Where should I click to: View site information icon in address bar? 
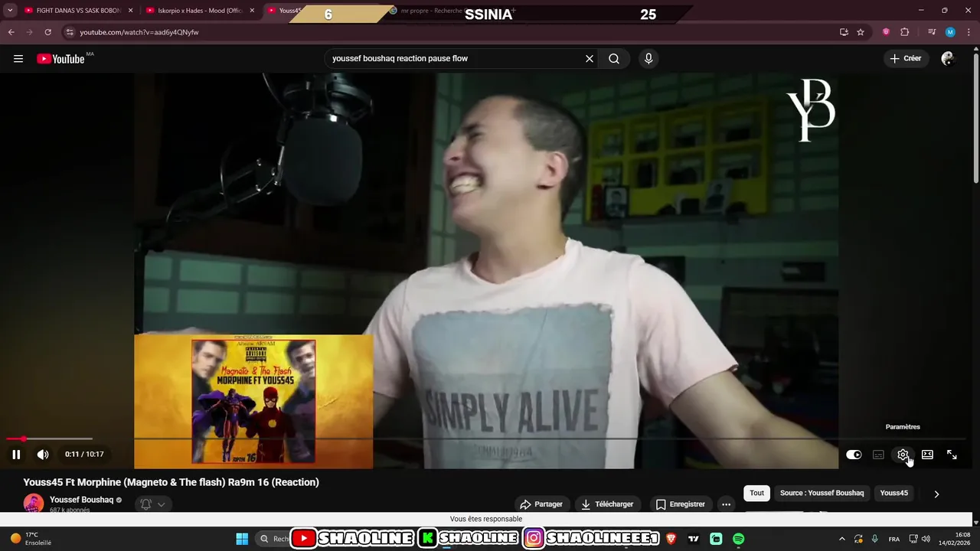coord(70,32)
